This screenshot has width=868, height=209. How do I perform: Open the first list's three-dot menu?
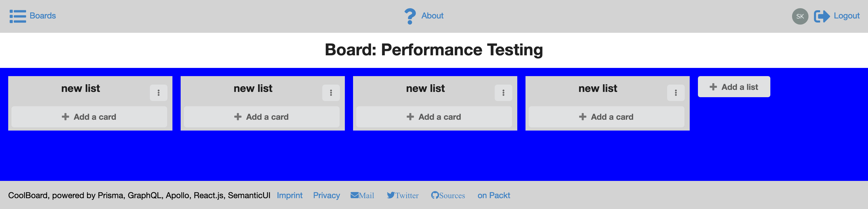(158, 92)
